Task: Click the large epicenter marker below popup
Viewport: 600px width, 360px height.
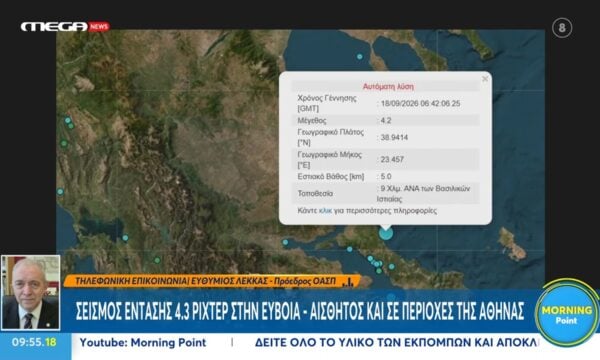Action: (x=386, y=233)
